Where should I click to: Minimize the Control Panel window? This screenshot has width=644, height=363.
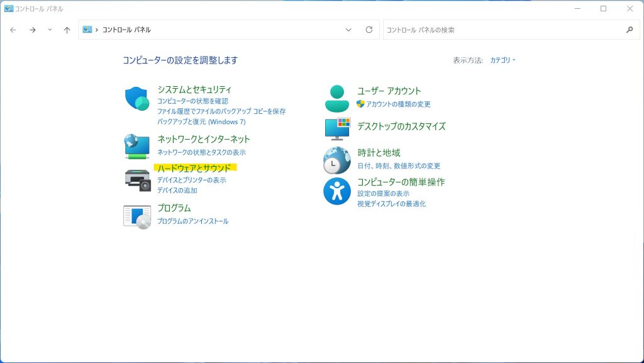point(577,9)
